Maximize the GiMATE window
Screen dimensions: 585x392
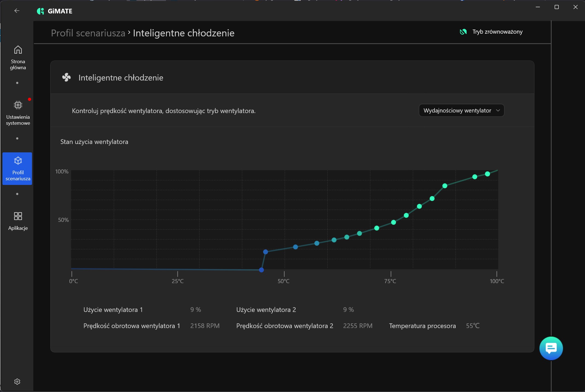pyautogui.click(x=557, y=7)
